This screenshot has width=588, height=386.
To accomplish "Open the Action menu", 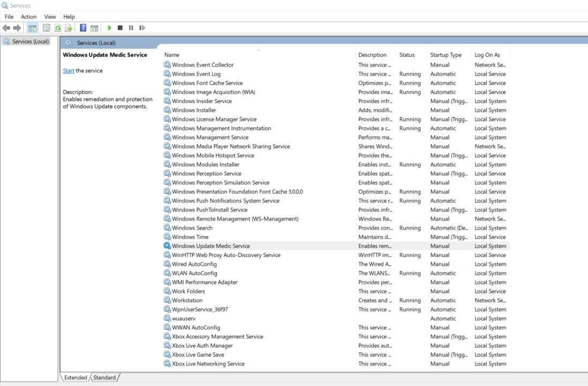I will pyautogui.click(x=28, y=17).
